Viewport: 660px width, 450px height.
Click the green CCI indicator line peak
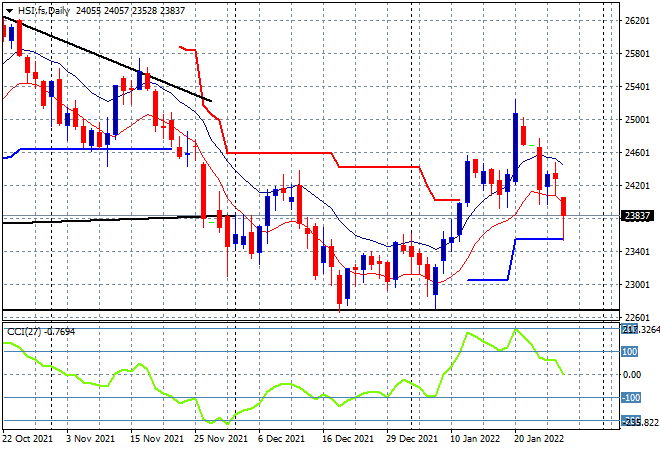click(x=515, y=330)
